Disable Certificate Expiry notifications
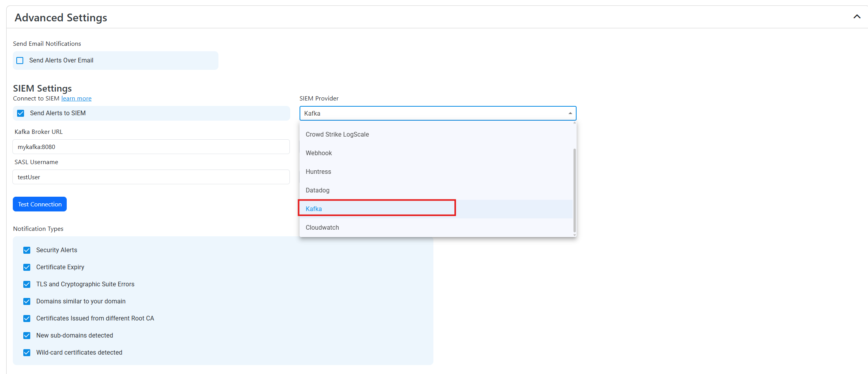Viewport: 868px width, 374px height. [26, 267]
